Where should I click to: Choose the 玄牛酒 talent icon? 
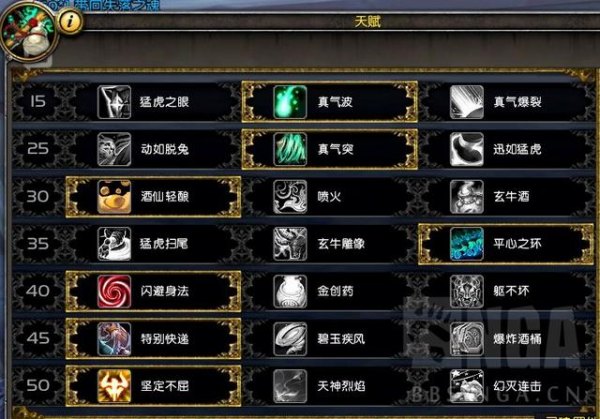point(466,197)
